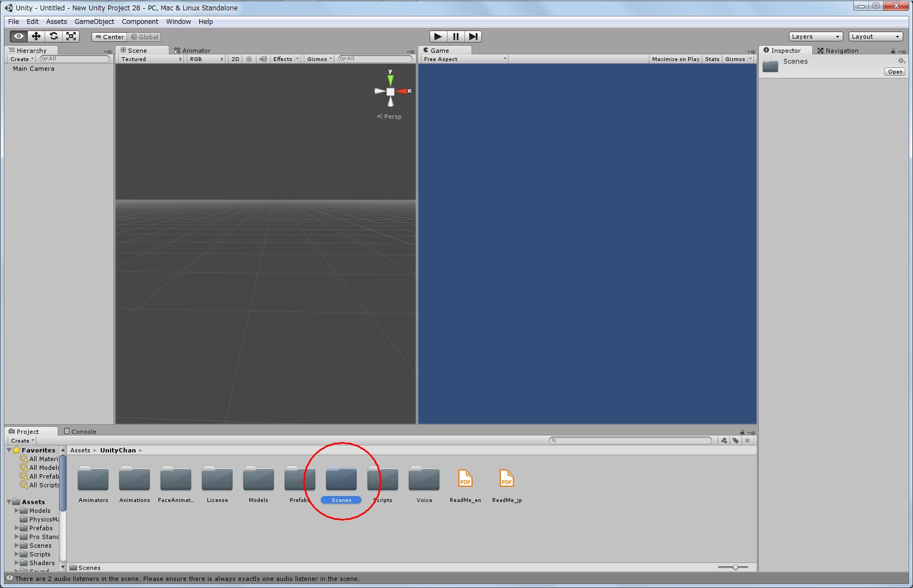Viewport: 913px width, 588px height.
Task: Select the License folder icon
Action: pyautogui.click(x=217, y=479)
